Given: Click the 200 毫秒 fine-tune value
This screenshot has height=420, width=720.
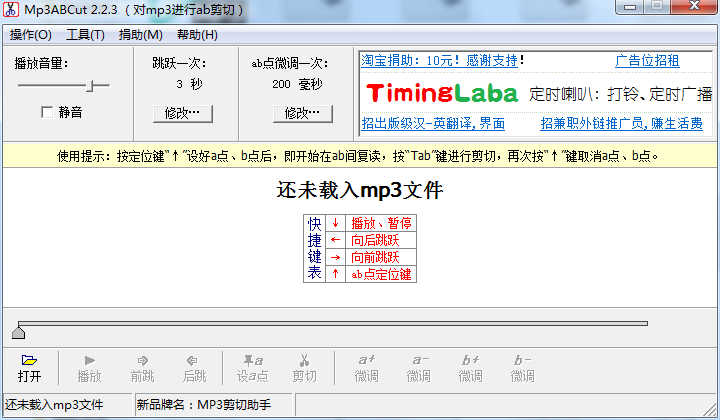Looking at the screenshot, I should coord(297,84).
